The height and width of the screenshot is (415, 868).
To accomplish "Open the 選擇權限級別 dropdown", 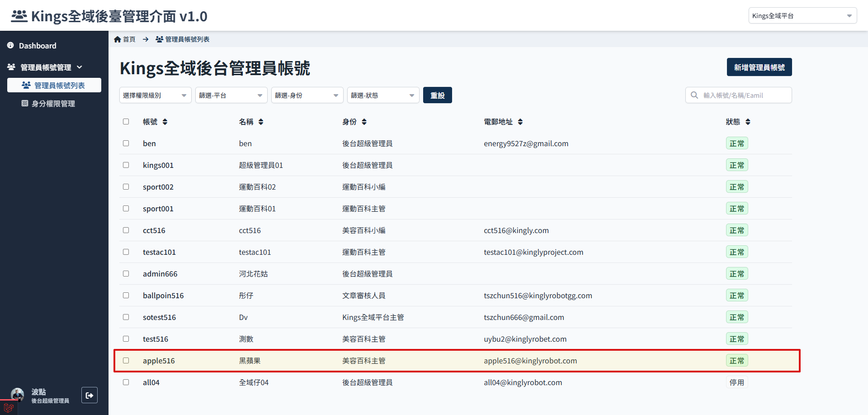I will (156, 95).
